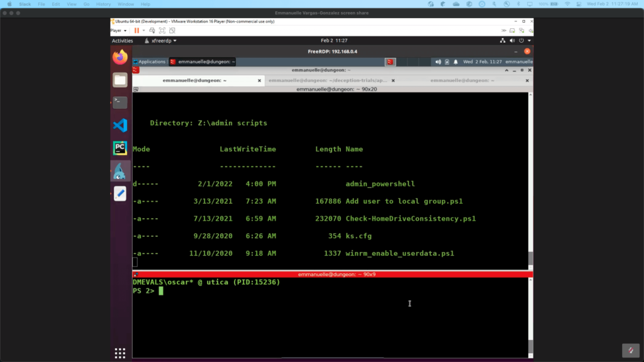Open the text editor dock icon
Image resolution: width=644 pixels, height=362 pixels.
[120, 194]
